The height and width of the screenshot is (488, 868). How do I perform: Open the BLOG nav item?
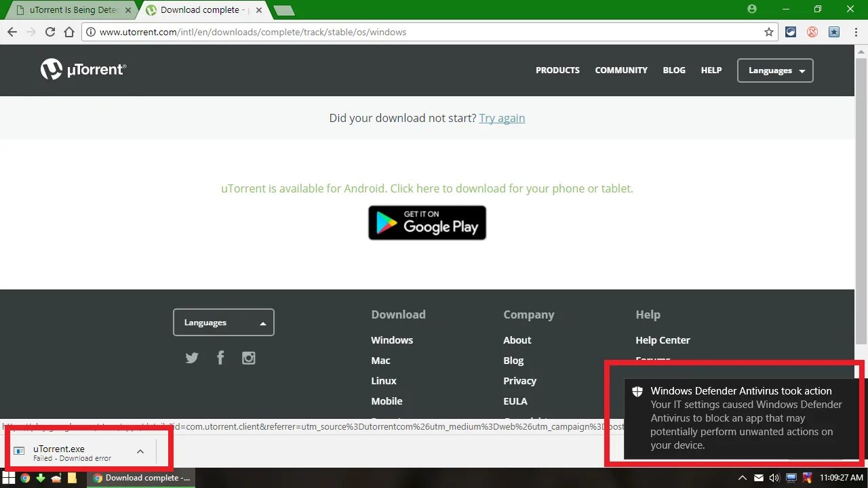pos(674,70)
